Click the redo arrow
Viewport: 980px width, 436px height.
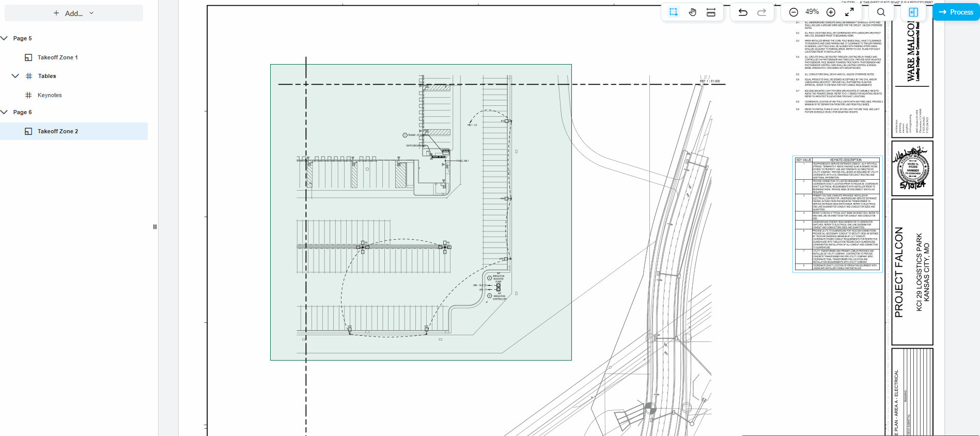click(x=761, y=12)
